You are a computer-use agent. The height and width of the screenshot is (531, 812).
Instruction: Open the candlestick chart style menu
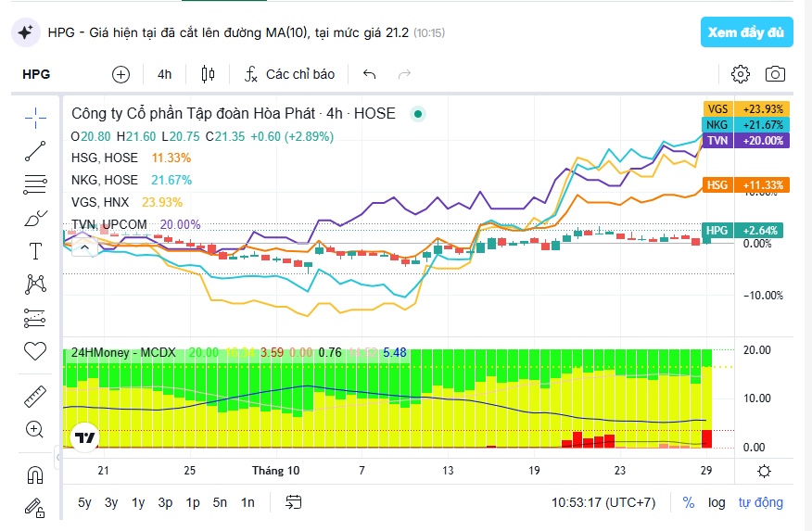208,74
